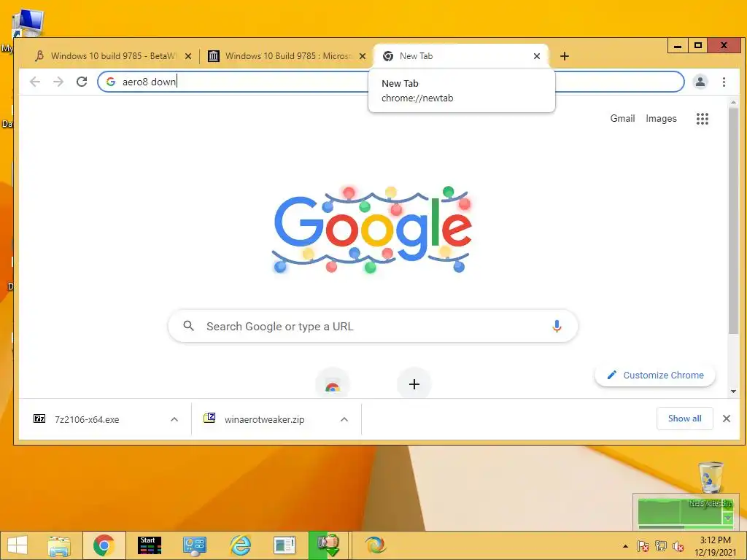
Task: Click the computer icon on the desktop
Action: [28, 24]
